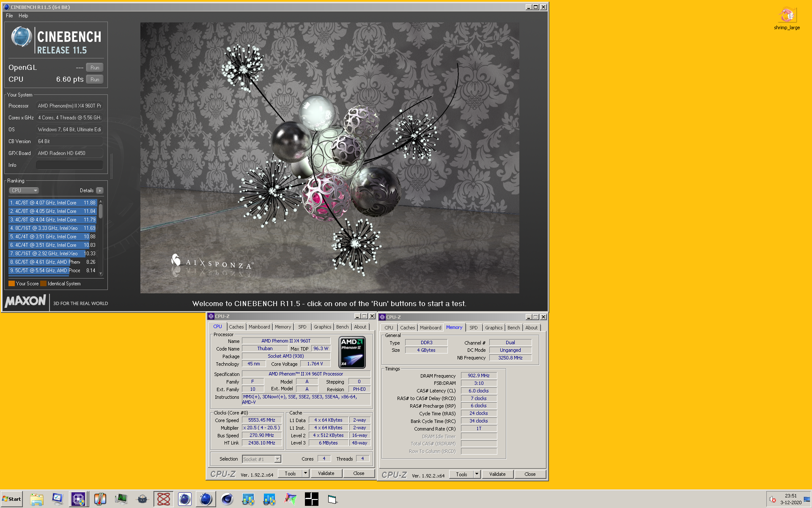Click the Cinebench title bar app icon

pyautogui.click(x=6, y=7)
